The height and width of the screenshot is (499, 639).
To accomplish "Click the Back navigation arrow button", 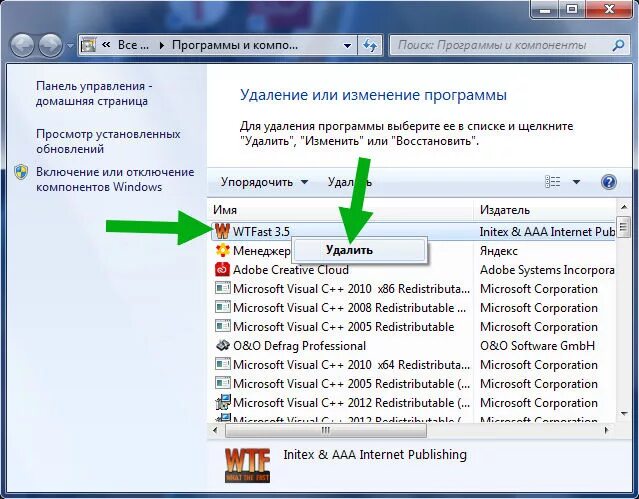I will point(22,45).
